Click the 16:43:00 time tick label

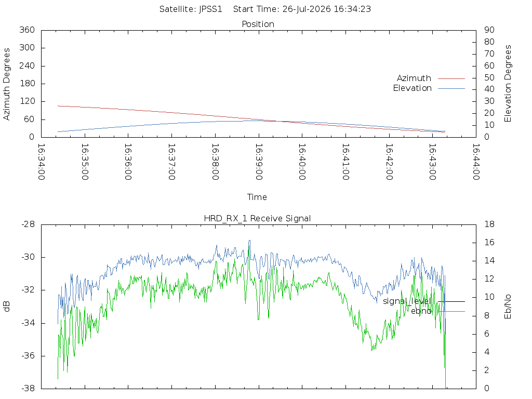(x=432, y=162)
